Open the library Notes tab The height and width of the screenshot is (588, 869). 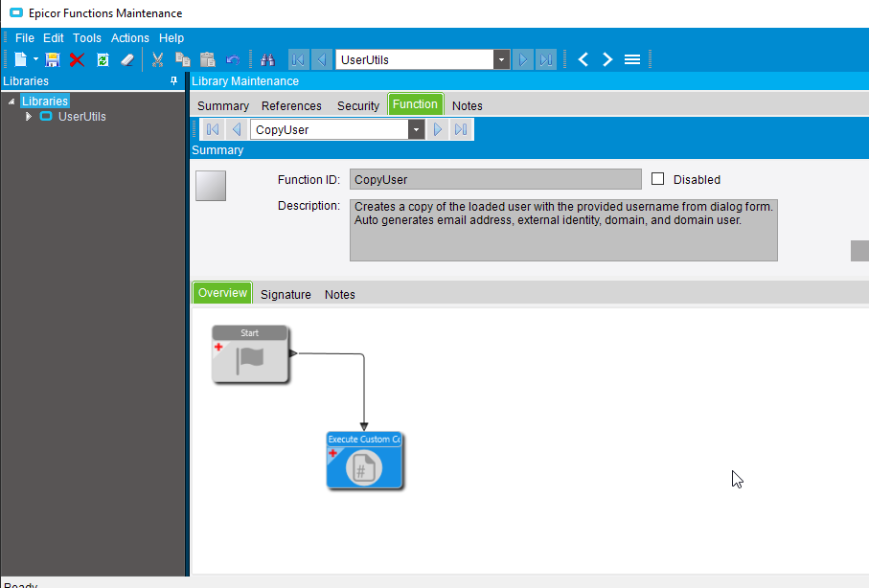pos(468,106)
